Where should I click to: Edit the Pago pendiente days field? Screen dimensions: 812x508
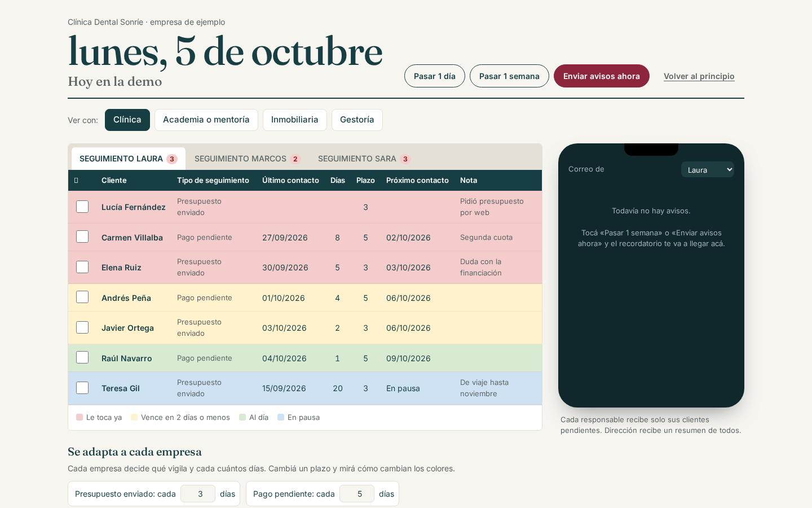pyautogui.click(x=357, y=494)
